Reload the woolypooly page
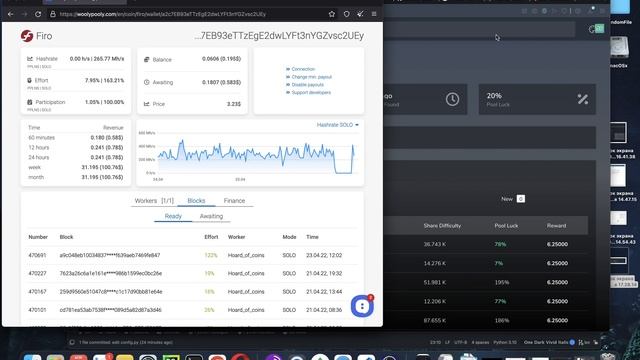 pyautogui.click(x=38, y=14)
